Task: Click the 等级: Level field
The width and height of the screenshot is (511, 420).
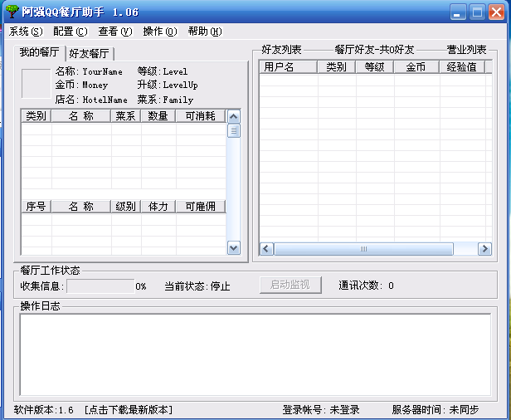Action: coord(163,71)
